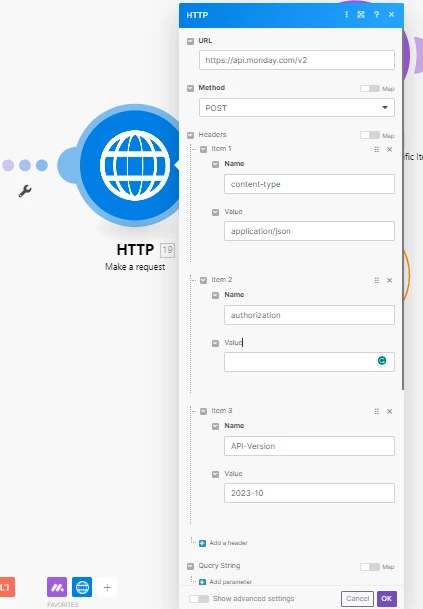Collapse the Query String section toggle
423x609 pixels.
[x=190, y=566]
